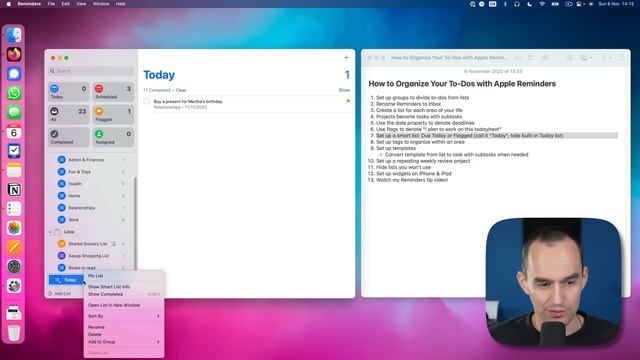Launch Firefox from the Dock
The width and height of the screenshot is (640, 360).
point(14,54)
